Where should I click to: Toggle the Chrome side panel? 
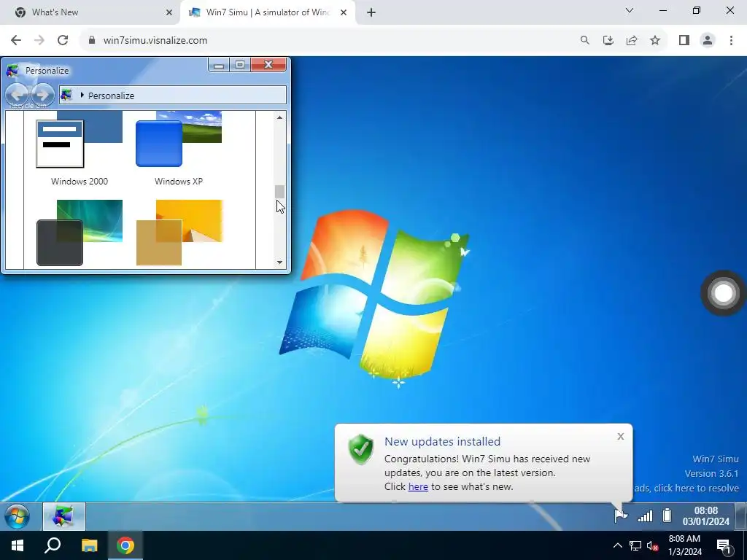pyautogui.click(x=684, y=41)
